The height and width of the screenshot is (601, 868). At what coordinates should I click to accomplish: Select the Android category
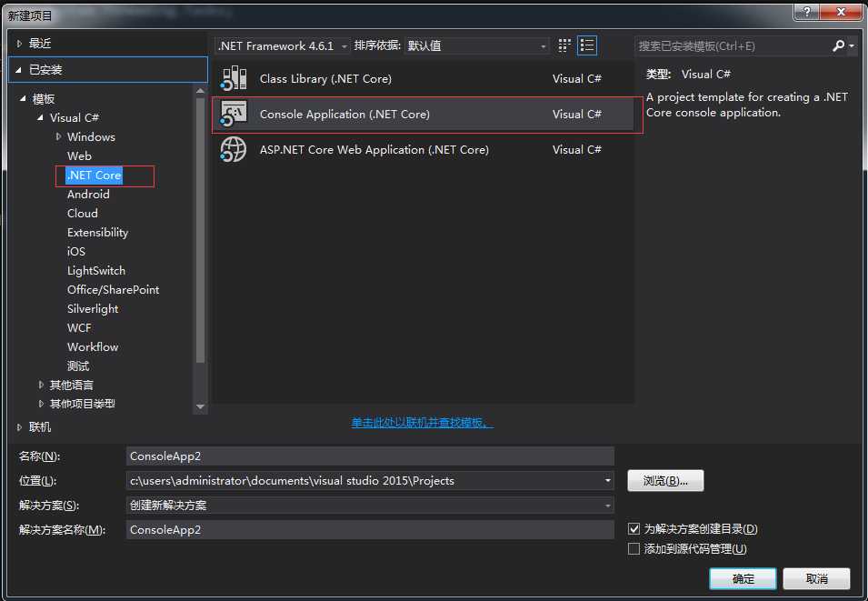88,194
